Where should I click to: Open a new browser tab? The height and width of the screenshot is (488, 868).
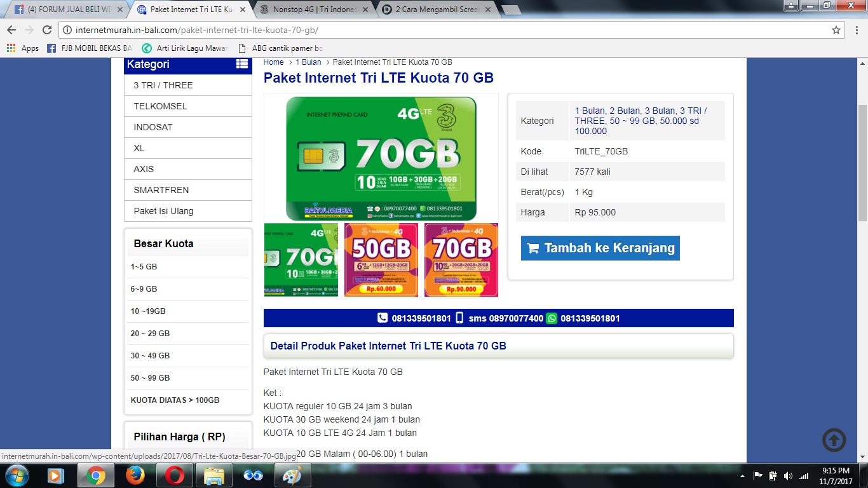[511, 10]
